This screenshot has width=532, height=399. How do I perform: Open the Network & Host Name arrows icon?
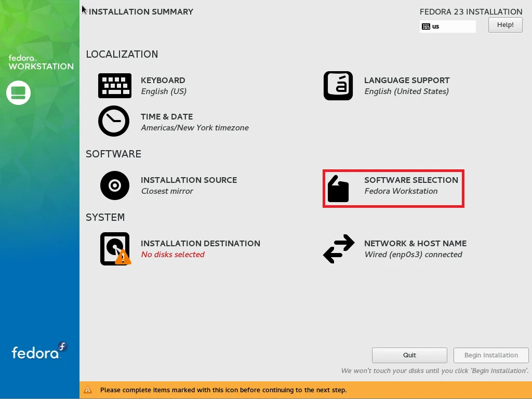click(x=339, y=249)
